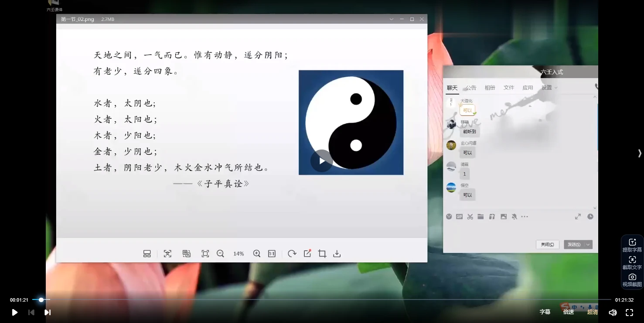Image resolution: width=644 pixels, height=323 pixels.
Task: Play the video
Action: click(14, 312)
